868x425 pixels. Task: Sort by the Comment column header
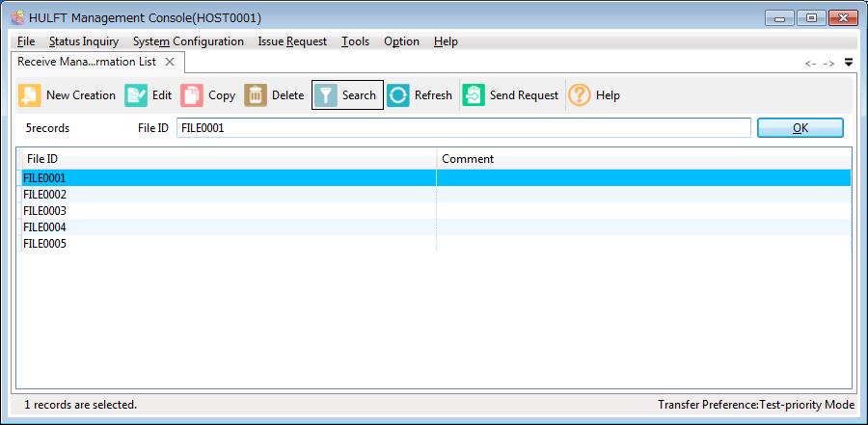[x=643, y=158]
